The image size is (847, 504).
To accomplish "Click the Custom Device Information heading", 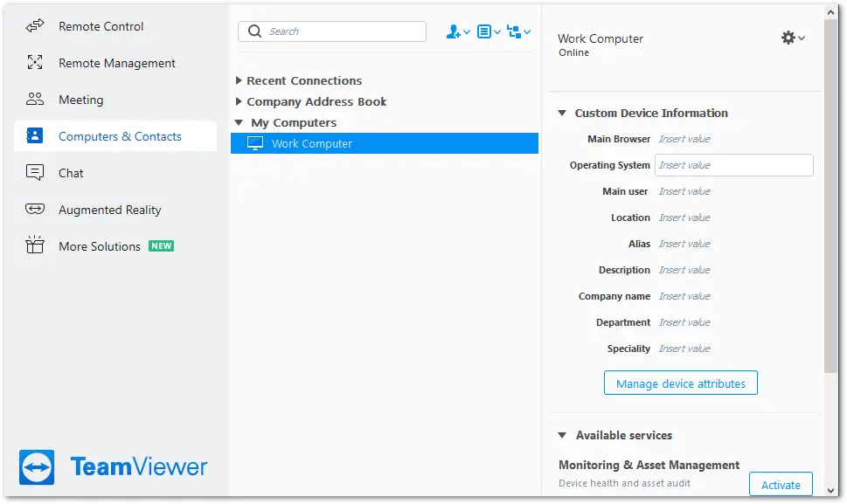I will (651, 113).
